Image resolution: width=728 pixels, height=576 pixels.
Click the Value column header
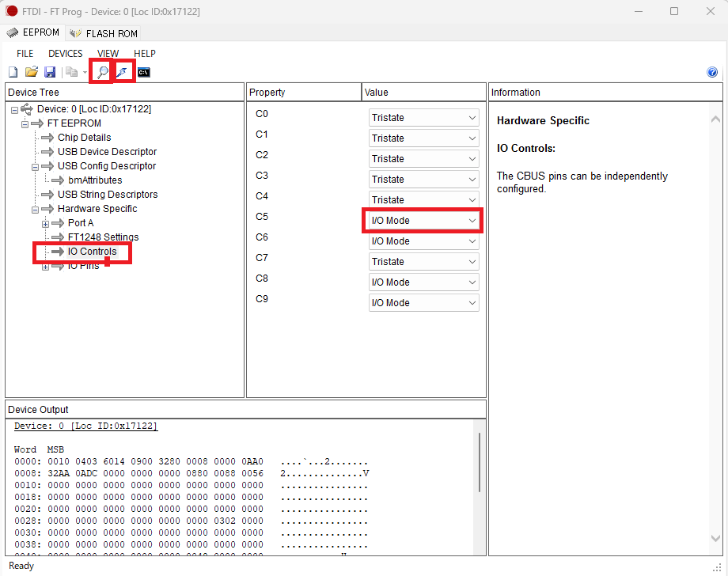coord(423,93)
